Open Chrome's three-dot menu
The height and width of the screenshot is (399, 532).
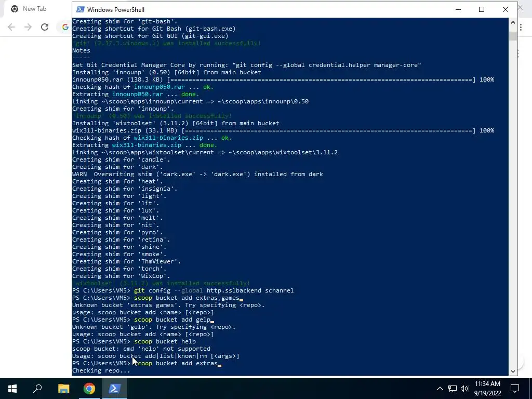pos(521,27)
